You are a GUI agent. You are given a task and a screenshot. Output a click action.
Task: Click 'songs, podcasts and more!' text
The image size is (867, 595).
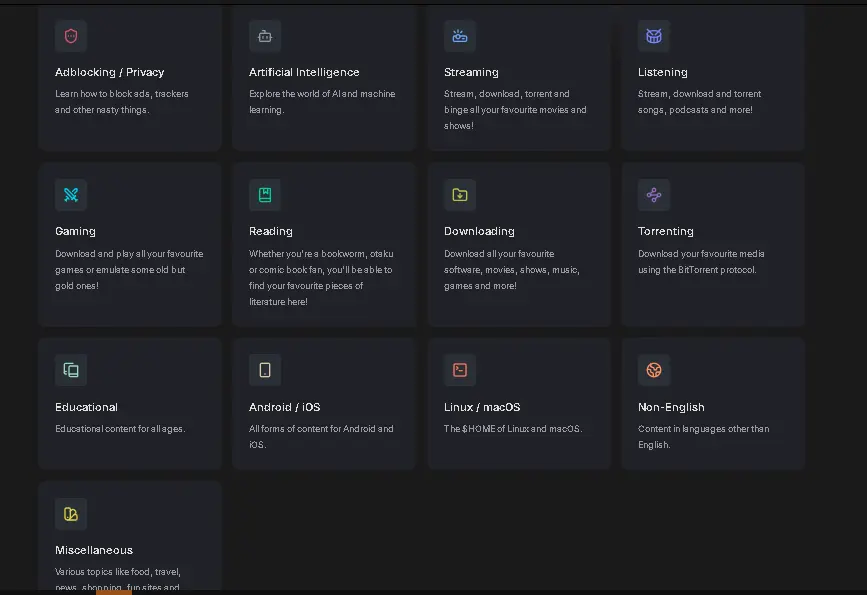(695, 109)
